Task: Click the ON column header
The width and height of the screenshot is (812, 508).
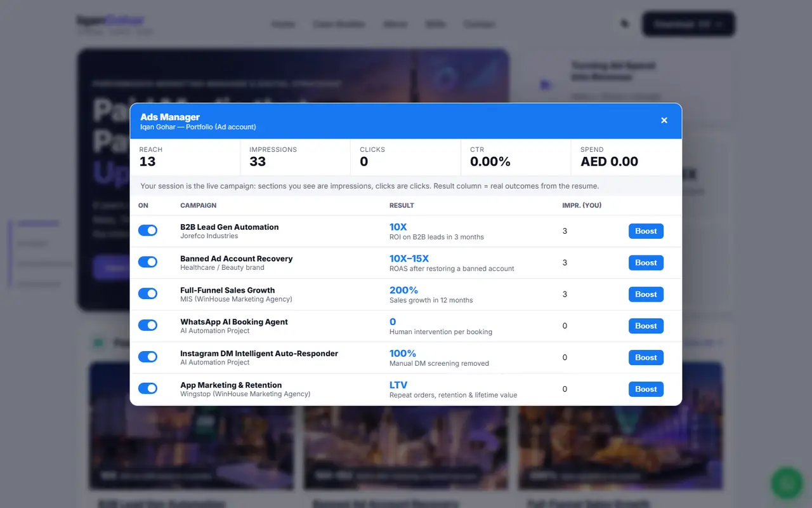Action: (x=143, y=206)
